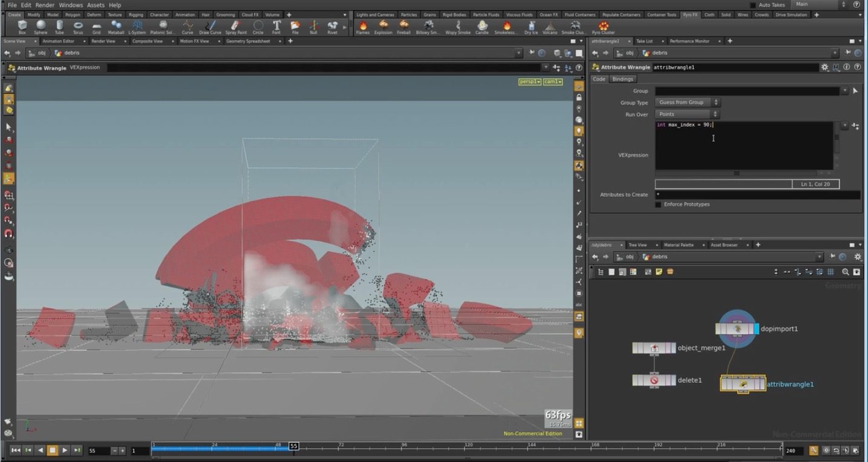This screenshot has height=462, width=868.
Task: Switch to the Bindings tab
Action: pyautogui.click(x=622, y=79)
